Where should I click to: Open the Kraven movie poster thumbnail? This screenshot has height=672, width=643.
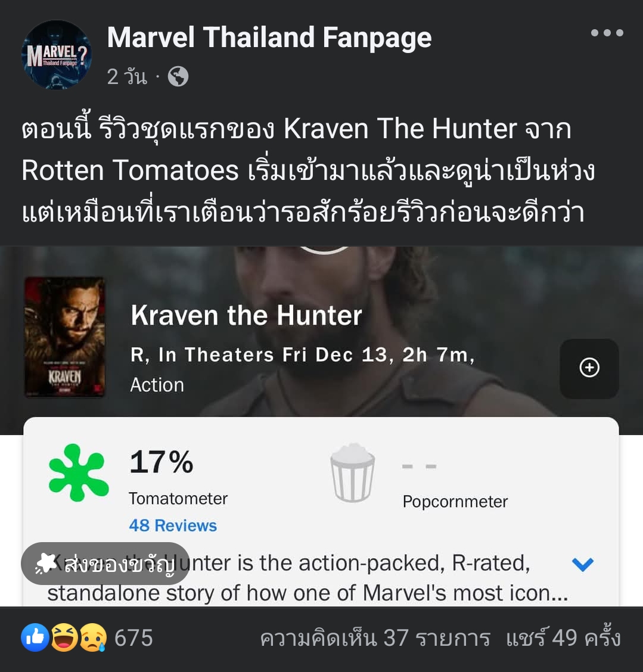[65, 337]
